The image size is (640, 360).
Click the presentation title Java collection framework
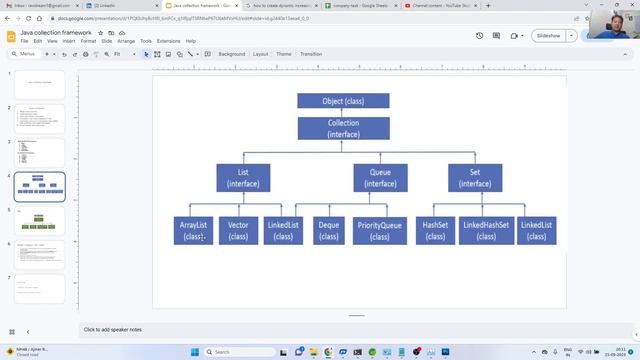[56, 33]
